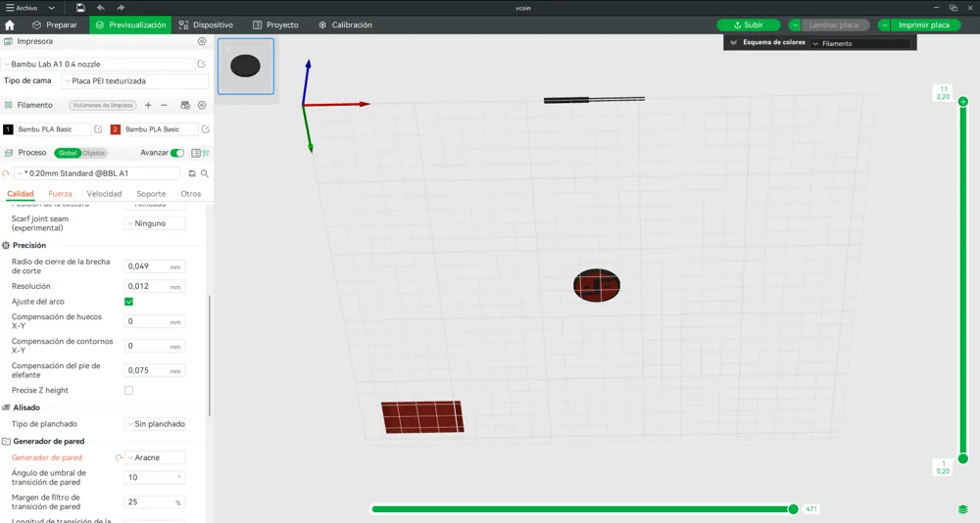Open the Calidad settings tab
The image size is (980, 523).
coord(20,194)
